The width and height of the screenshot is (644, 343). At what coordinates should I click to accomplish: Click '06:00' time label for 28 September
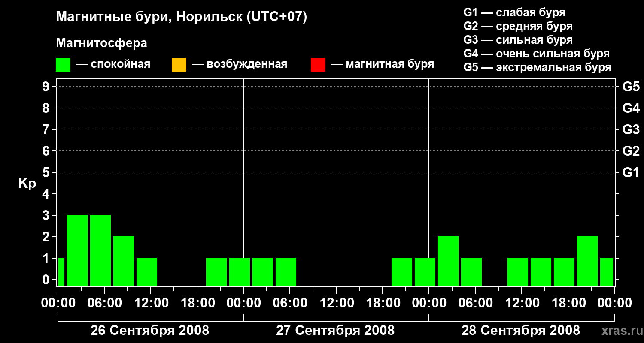coord(475,303)
